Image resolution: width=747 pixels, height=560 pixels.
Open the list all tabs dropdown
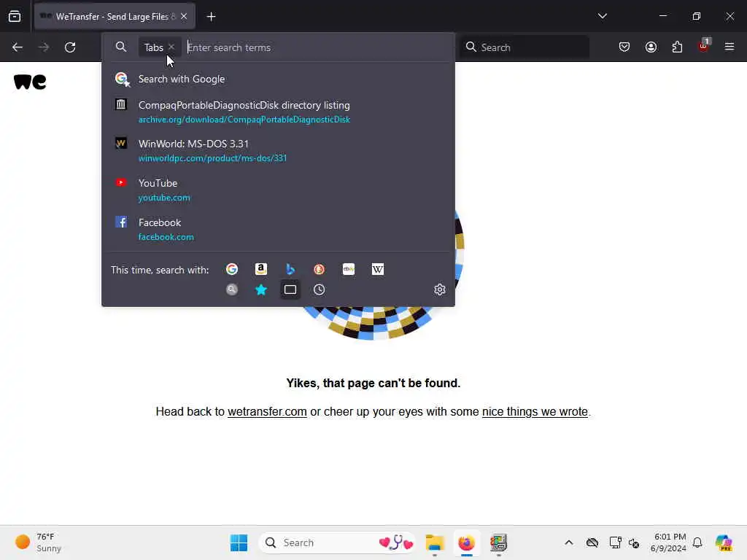pos(602,16)
